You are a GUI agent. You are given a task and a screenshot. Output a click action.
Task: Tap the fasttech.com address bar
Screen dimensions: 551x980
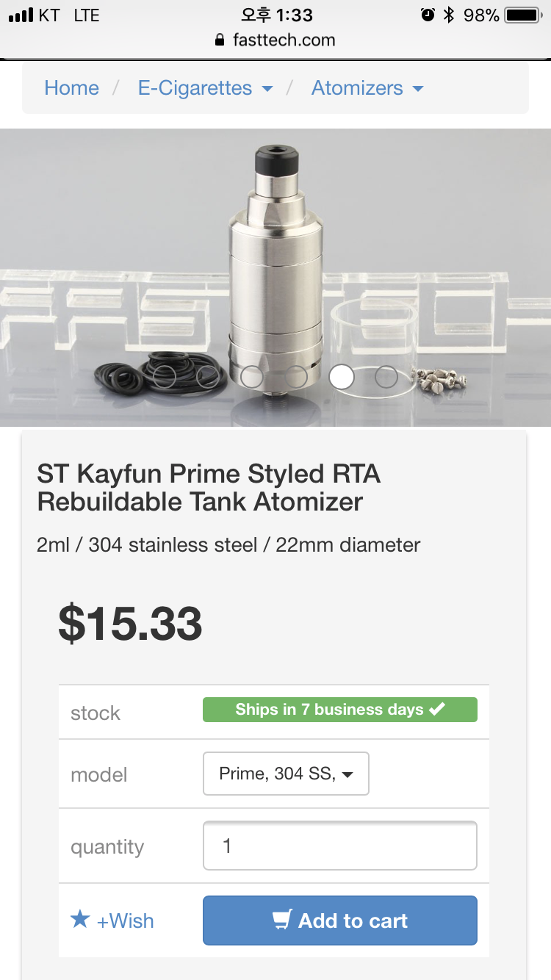pyautogui.click(x=284, y=40)
